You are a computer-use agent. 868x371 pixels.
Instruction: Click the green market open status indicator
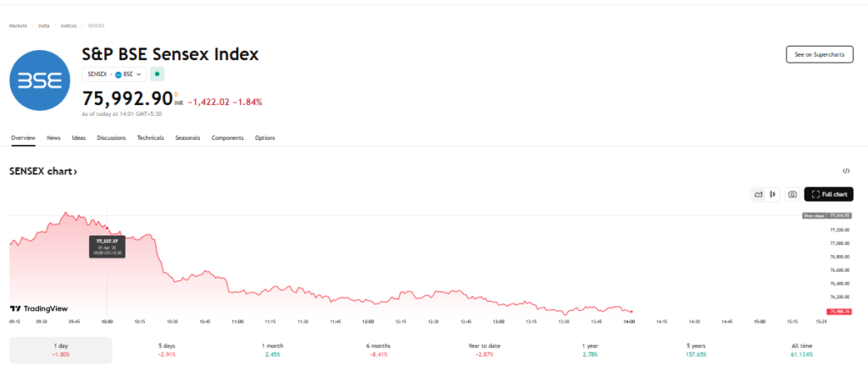click(x=157, y=74)
